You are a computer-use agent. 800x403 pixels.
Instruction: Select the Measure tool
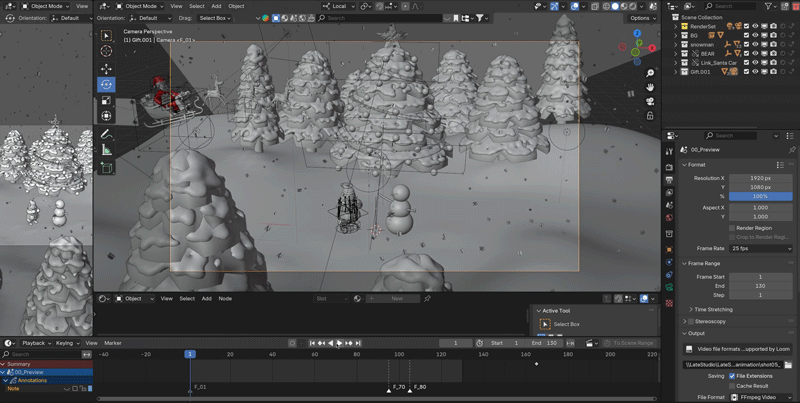(106, 150)
